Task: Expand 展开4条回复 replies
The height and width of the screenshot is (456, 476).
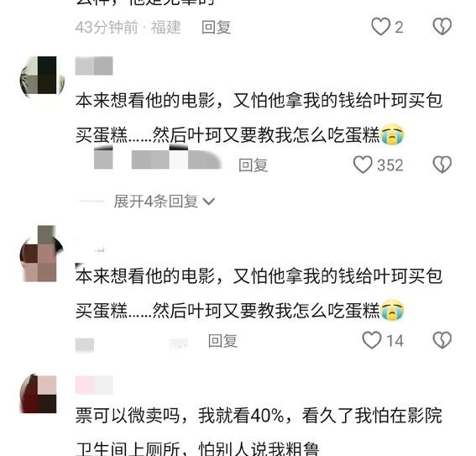Action: (156, 202)
